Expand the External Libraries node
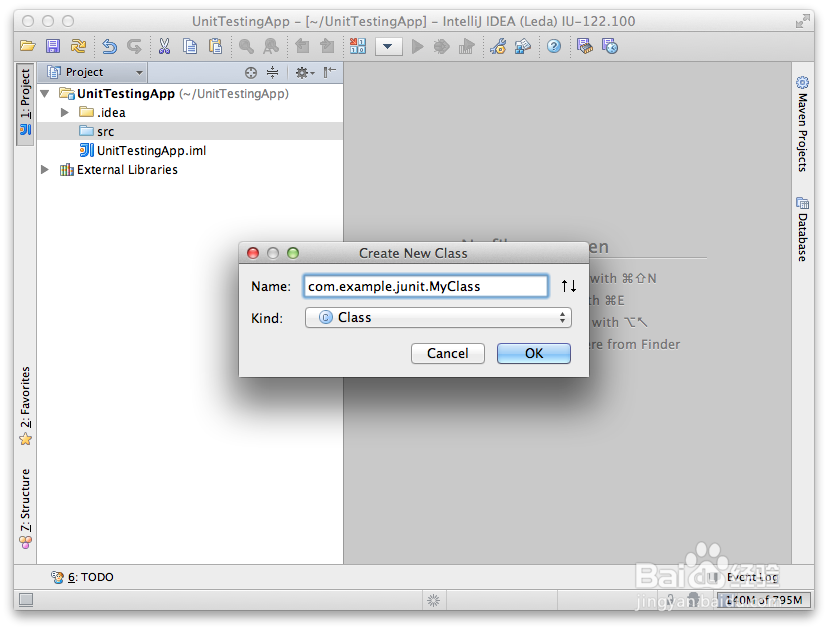 point(44,170)
